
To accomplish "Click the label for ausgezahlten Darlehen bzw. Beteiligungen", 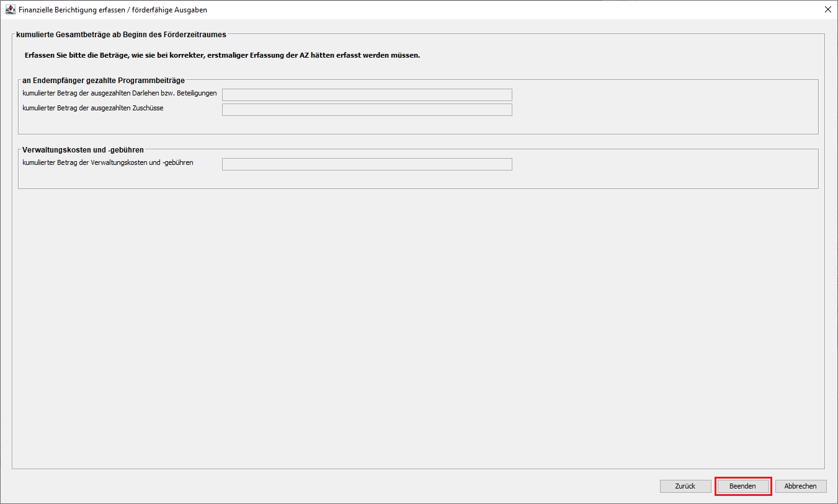I will [x=119, y=93].
